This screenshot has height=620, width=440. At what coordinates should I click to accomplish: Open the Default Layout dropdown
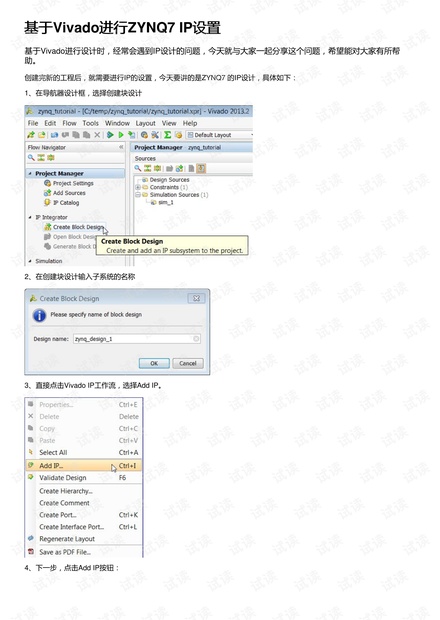click(x=219, y=135)
